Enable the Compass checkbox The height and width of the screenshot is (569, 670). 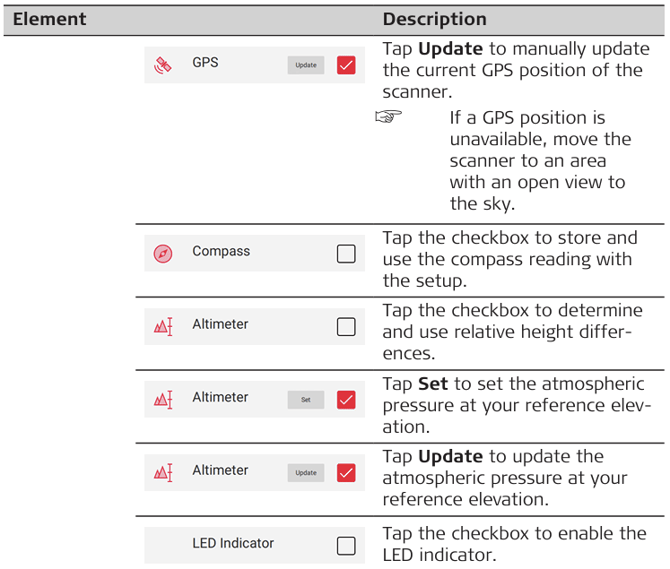[346, 253]
